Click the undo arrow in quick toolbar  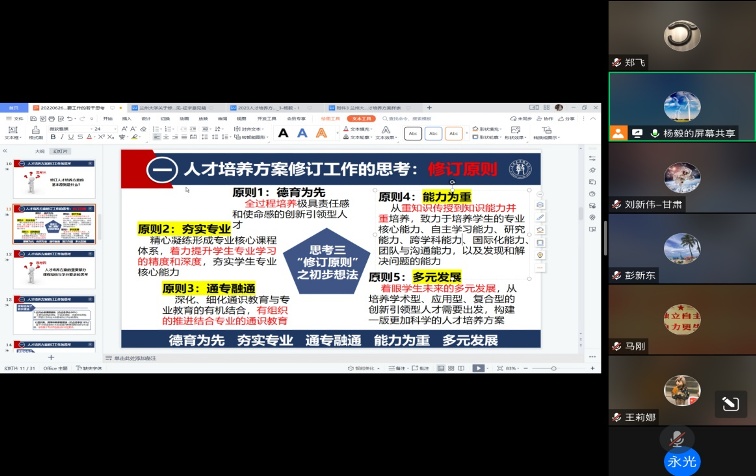(68, 118)
